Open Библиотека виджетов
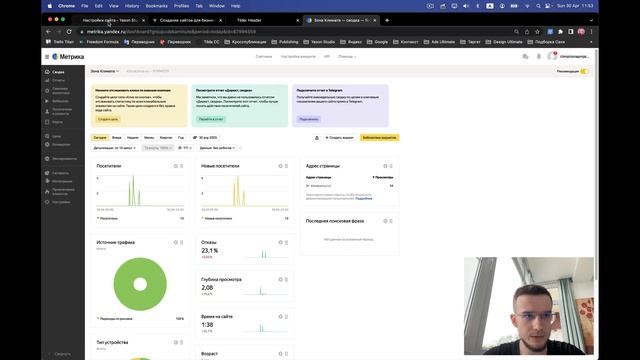Screen dimensions: 640x360 (380, 138)
